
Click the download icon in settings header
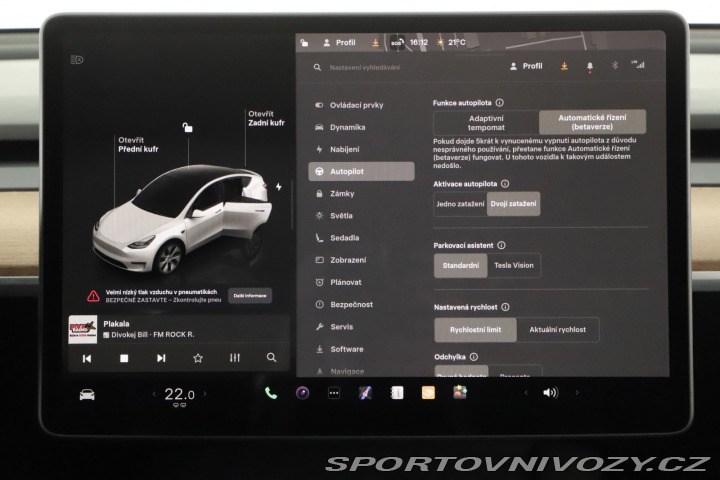pyautogui.click(x=564, y=66)
